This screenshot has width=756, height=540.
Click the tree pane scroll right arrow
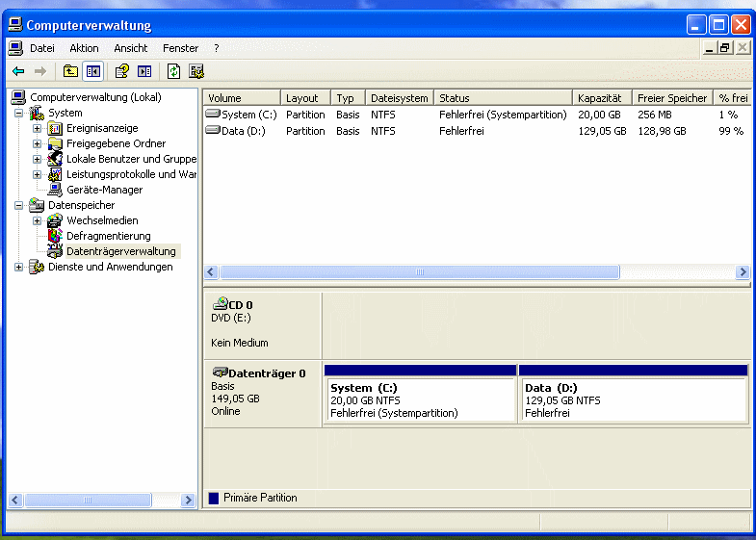click(x=188, y=500)
